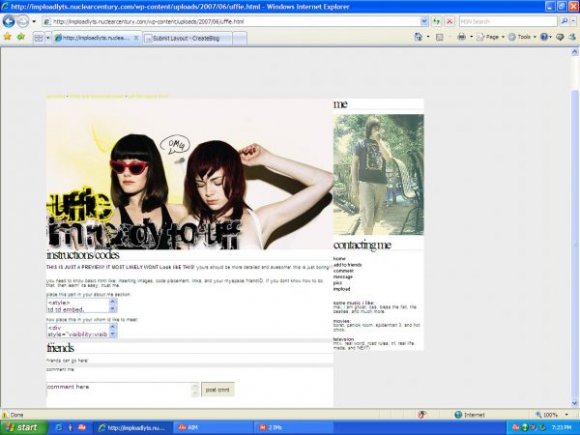Click the 'home' contact link
Screen dimensions: 580x435
click(339, 259)
